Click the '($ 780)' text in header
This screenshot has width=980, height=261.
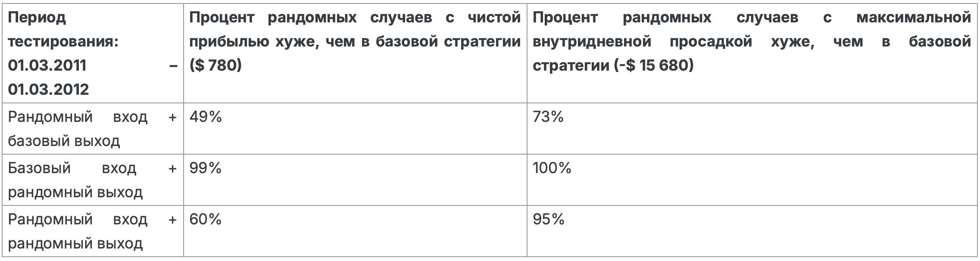(x=215, y=65)
